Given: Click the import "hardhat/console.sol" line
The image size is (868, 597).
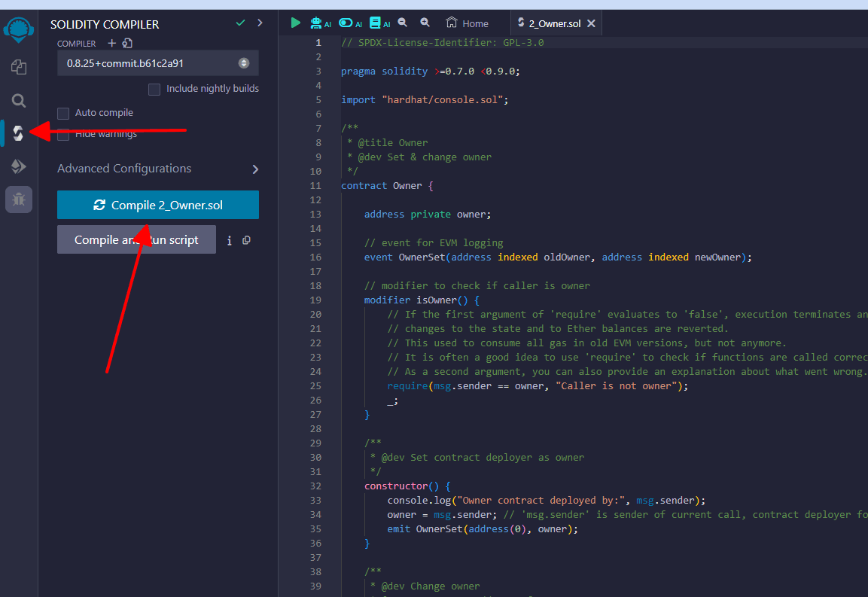Looking at the screenshot, I should (x=425, y=99).
